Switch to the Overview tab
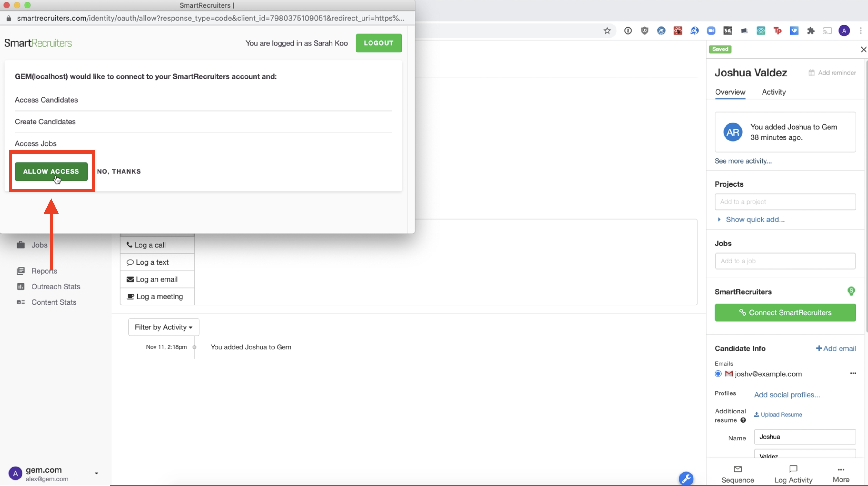 (730, 92)
